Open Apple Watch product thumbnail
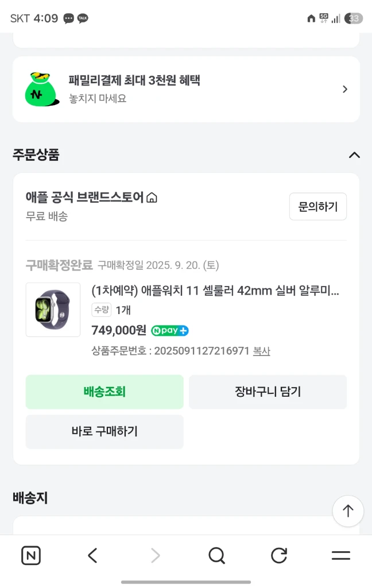The height and width of the screenshot is (588, 372). [53, 310]
